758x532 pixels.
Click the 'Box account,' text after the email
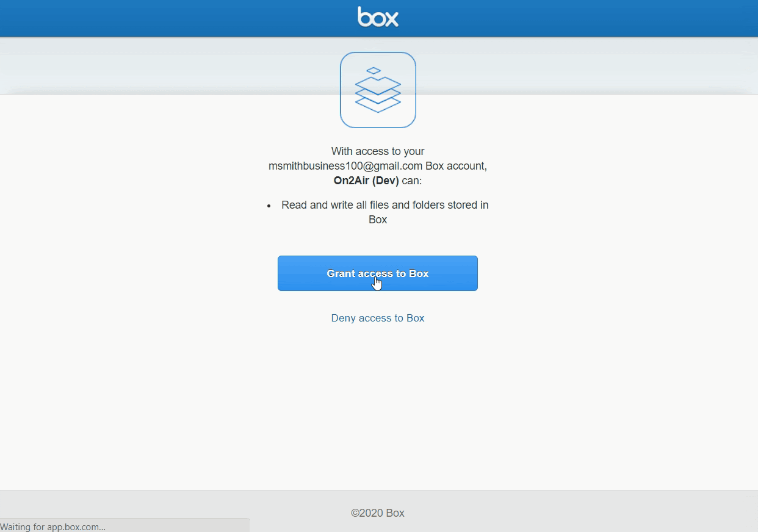[x=456, y=166]
